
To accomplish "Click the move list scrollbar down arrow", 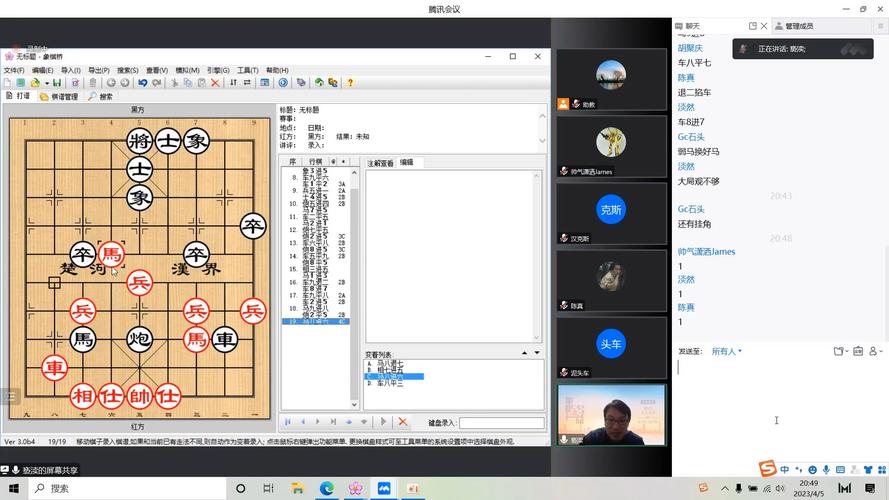I will coord(354,404).
